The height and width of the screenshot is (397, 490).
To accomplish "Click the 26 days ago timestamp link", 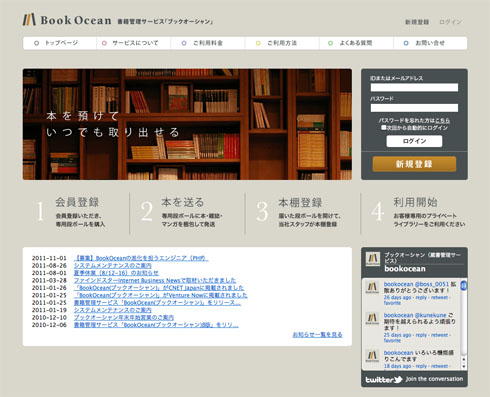I will (397, 297).
